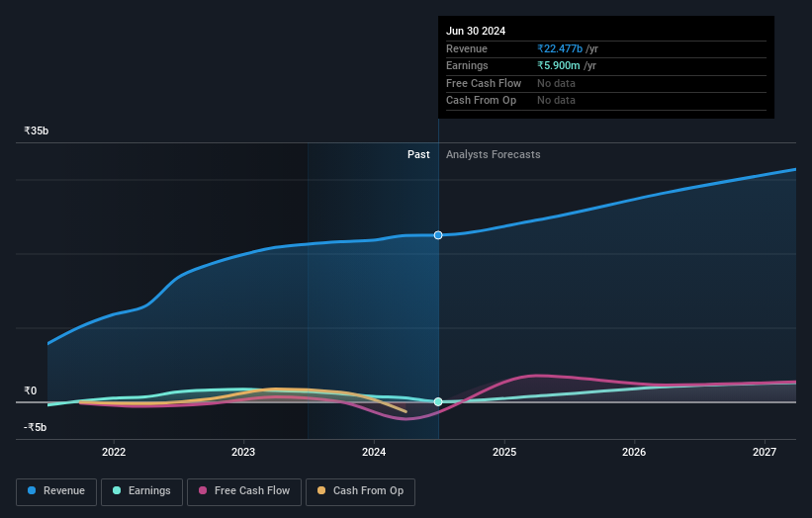Viewport: 812px width, 518px height.
Task: Click the Cash From Op No data tooltip row
Action: click(x=606, y=101)
